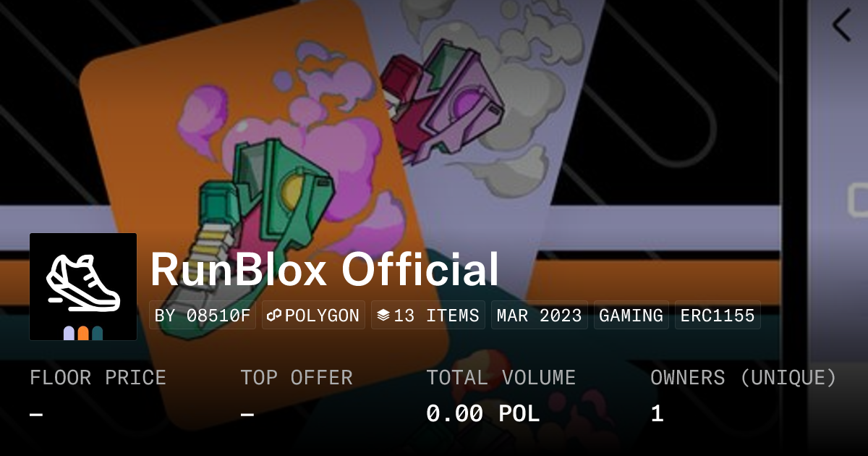This screenshot has height=456, width=868.
Task: Click the 0.00 POL volume value
Action: pos(483,414)
